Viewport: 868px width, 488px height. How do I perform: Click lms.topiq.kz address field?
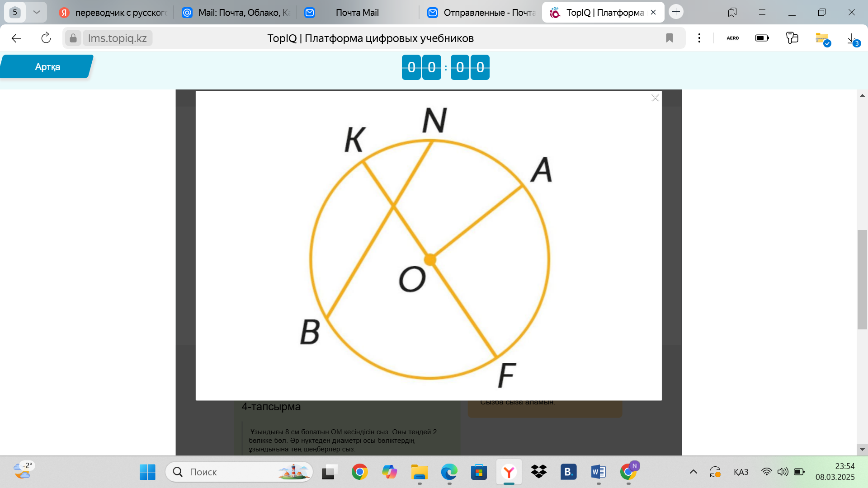click(x=118, y=38)
